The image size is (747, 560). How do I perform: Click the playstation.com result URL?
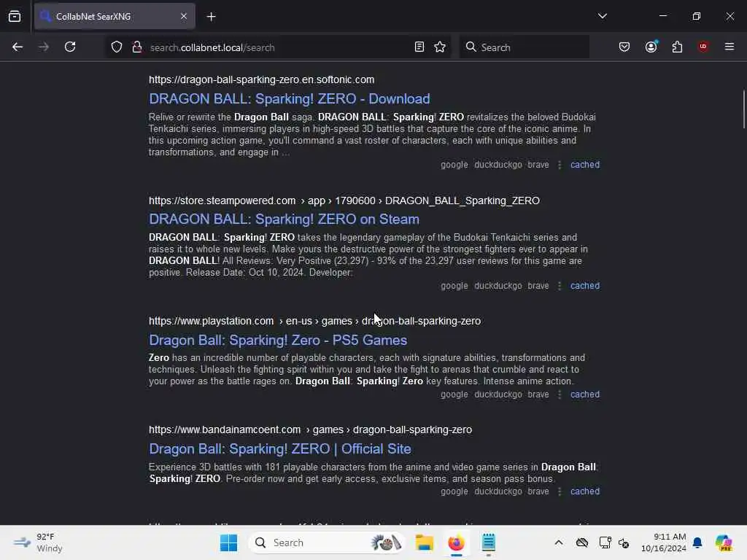(x=314, y=321)
